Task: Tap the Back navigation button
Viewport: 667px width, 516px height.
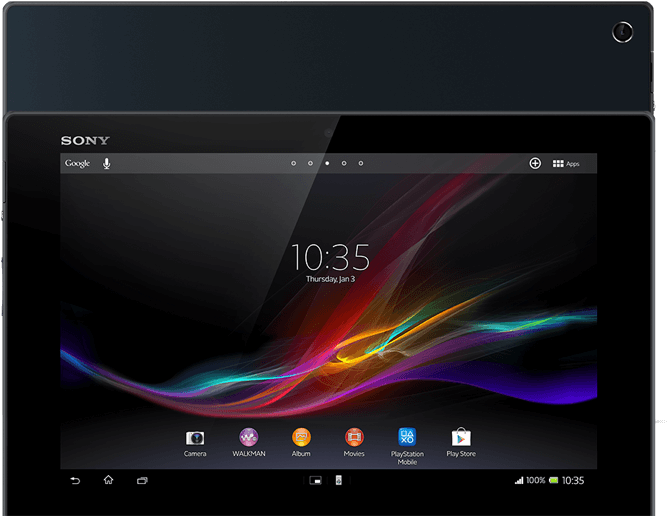Action: pyautogui.click(x=75, y=481)
